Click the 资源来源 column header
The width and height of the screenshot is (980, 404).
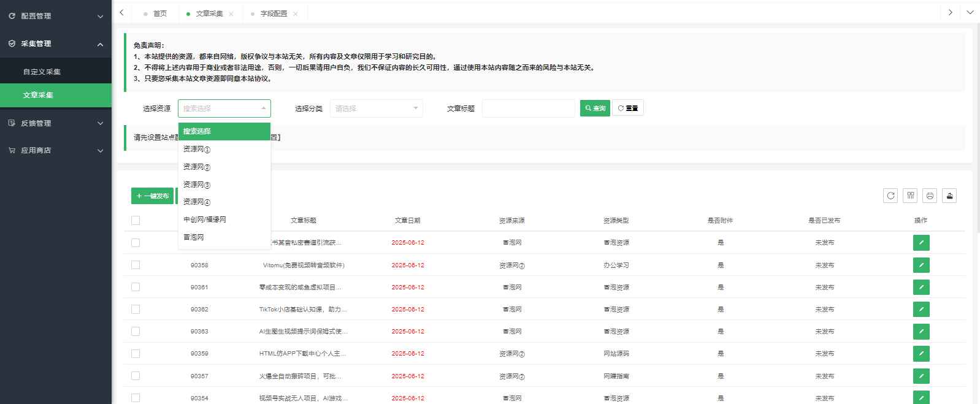(512, 220)
